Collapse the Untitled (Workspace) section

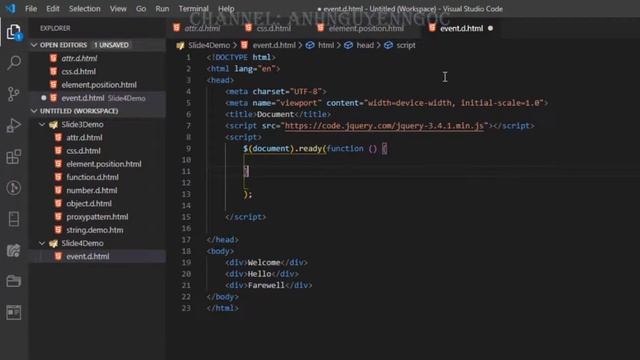[34, 111]
